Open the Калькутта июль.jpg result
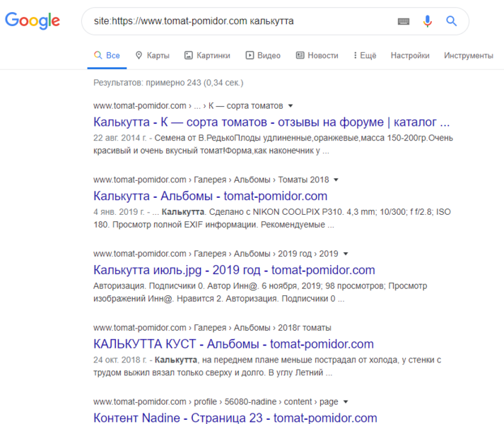 234,270
